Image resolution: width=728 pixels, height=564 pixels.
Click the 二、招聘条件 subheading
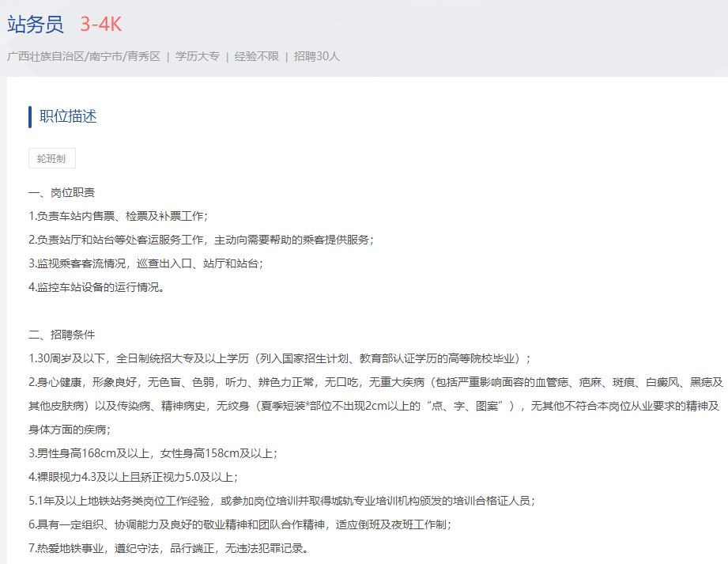point(62,335)
